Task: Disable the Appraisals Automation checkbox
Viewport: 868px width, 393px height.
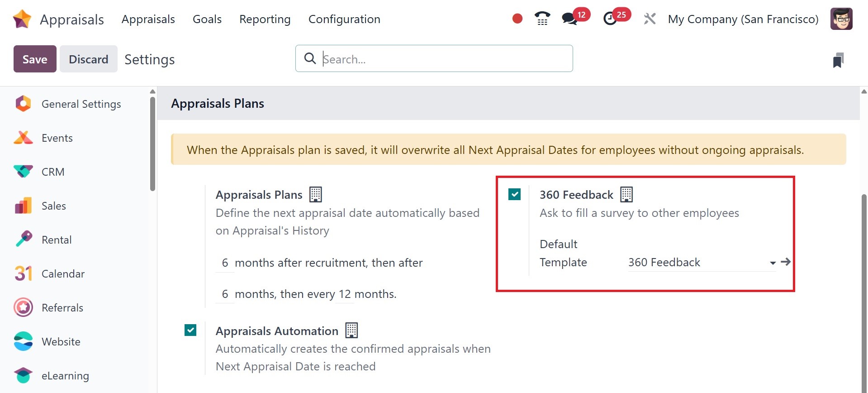Action: [x=190, y=330]
